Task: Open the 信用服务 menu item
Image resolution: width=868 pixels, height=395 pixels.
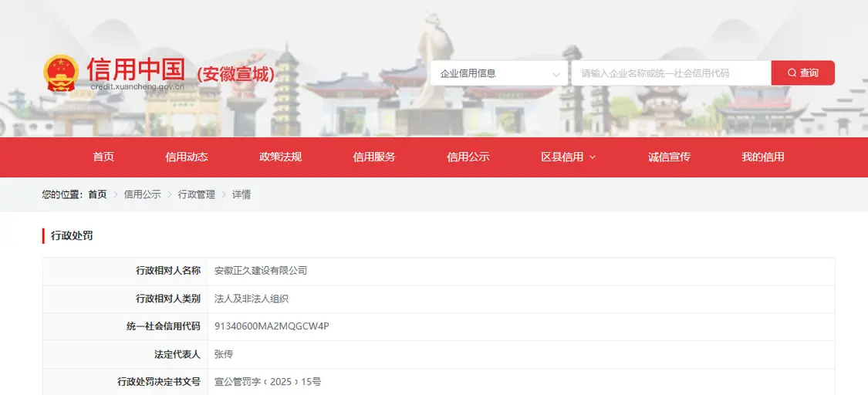Action: coord(374,157)
